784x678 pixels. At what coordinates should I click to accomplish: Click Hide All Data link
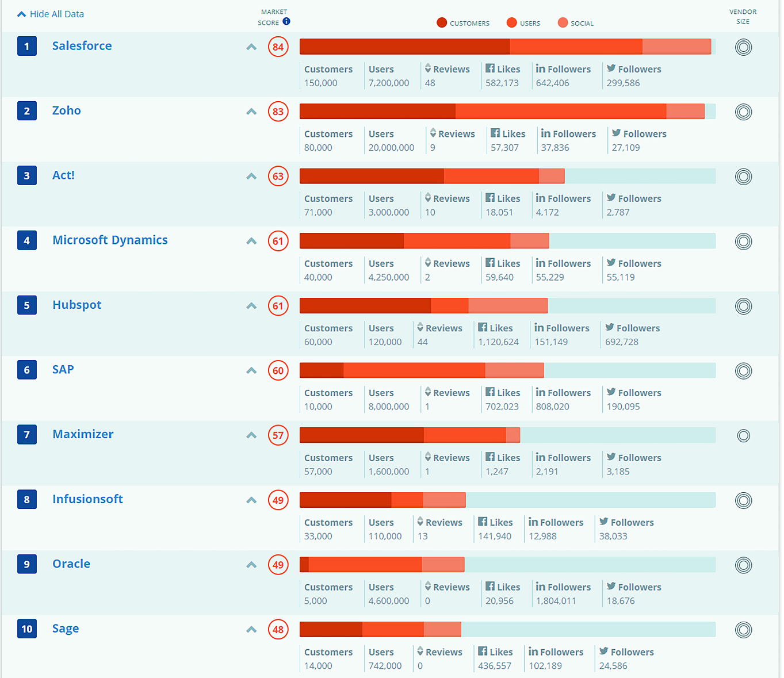51,14
